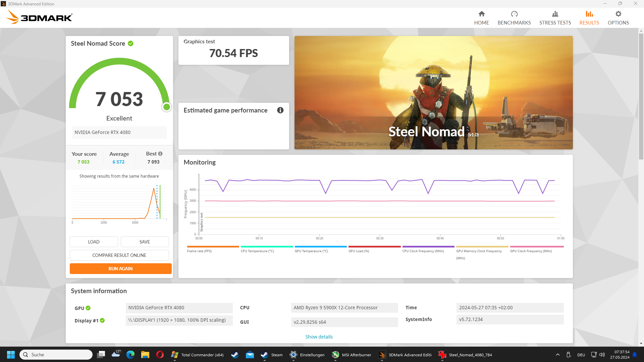This screenshot has height=362, width=644.
Task: Open the clock and date panel
Action: pos(620,355)
